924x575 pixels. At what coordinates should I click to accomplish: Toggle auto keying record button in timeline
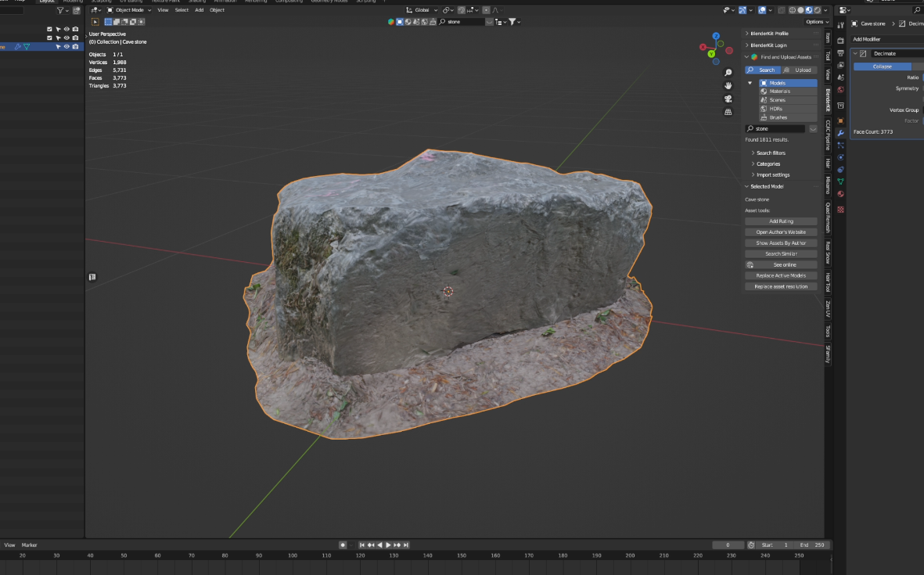(x=343, y=544)
